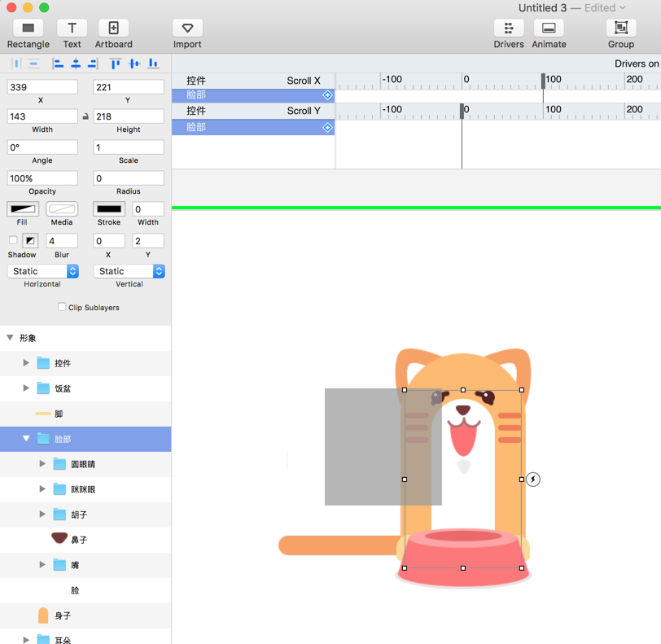This screenshot has height=644, width=661.
Task: Align layers to left edge
Action: pyautogui.click(x=58, y=64)
